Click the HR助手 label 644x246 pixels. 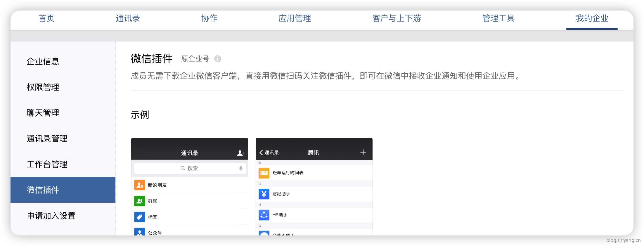(x=280, y=215)
